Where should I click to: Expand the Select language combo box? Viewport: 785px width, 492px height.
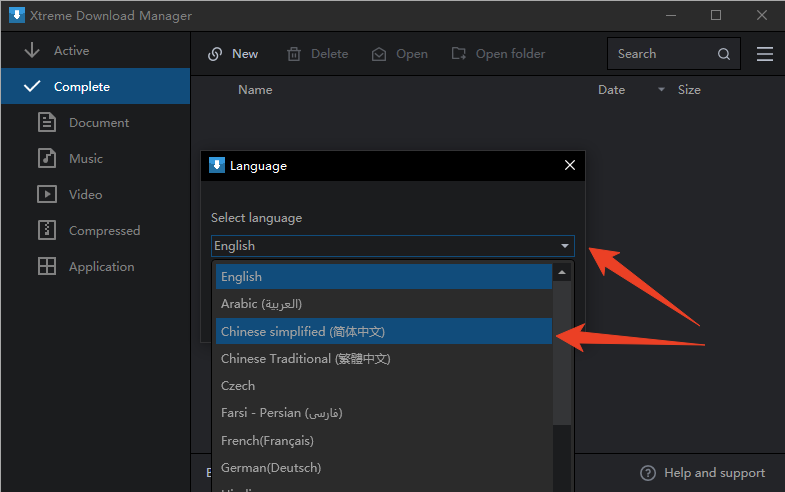(x=565, y=246)
